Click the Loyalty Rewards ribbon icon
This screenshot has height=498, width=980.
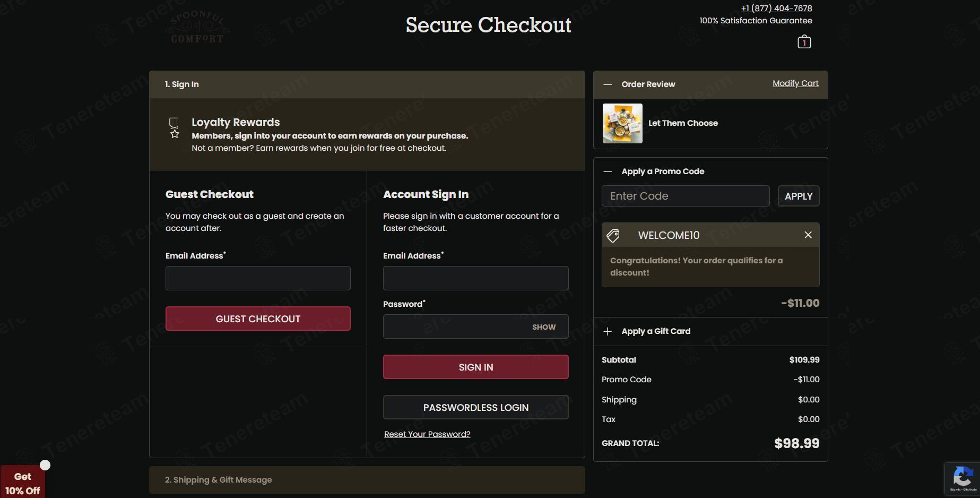[x=174, y=128]
